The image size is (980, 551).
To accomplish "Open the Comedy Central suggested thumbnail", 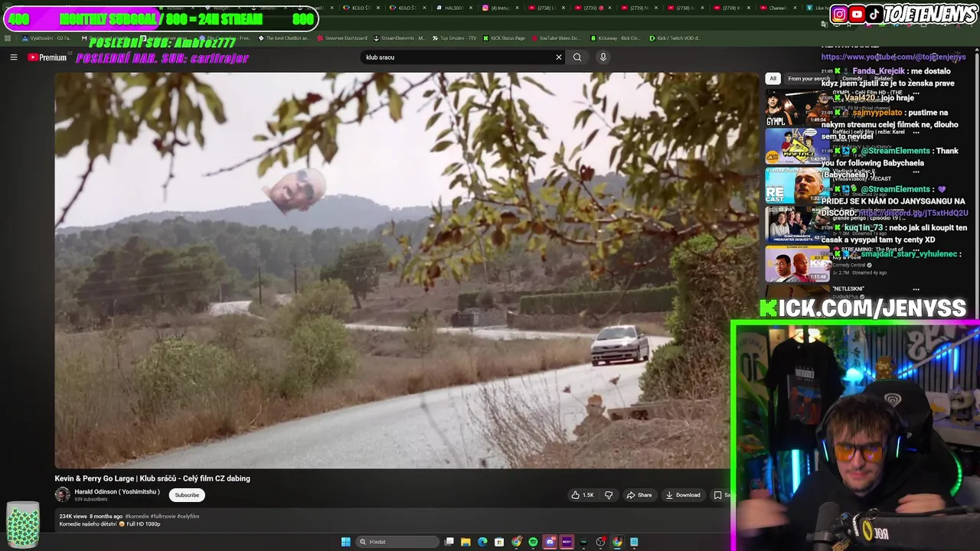I will point(797,263).
